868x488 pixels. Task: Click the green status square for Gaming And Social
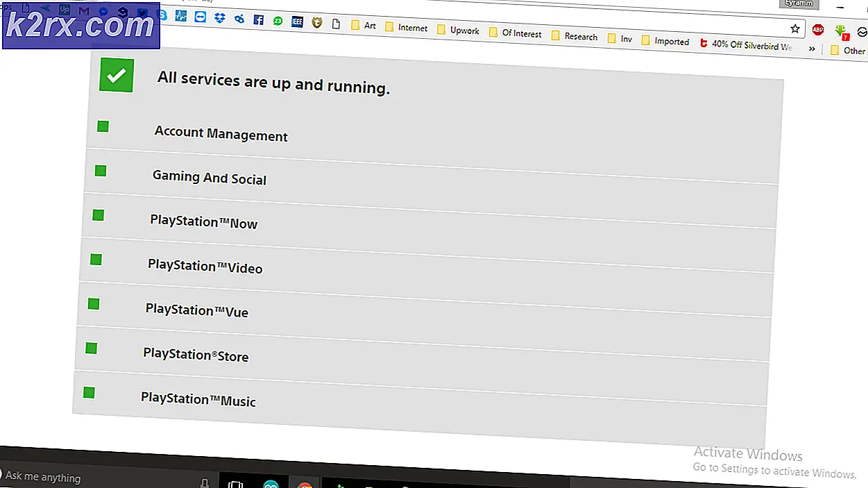click(101, 171)
